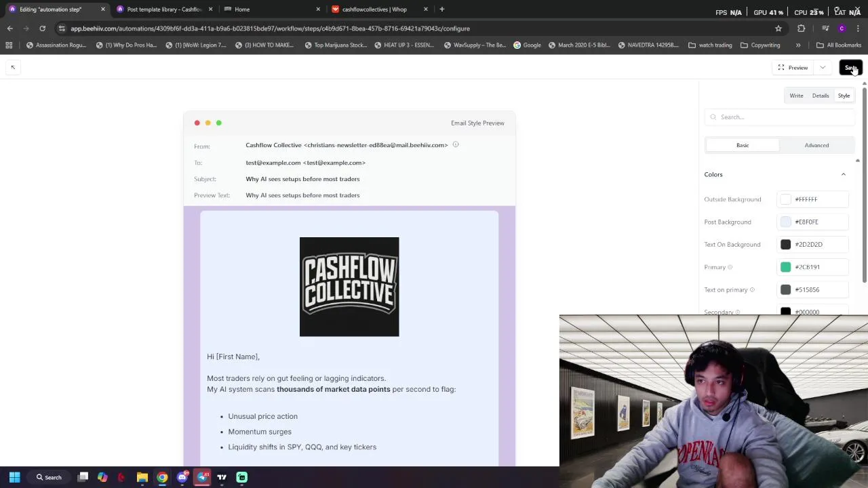
Task: Open the Primary color swatch
Action: pyautogui.click(x=785, y=267)
